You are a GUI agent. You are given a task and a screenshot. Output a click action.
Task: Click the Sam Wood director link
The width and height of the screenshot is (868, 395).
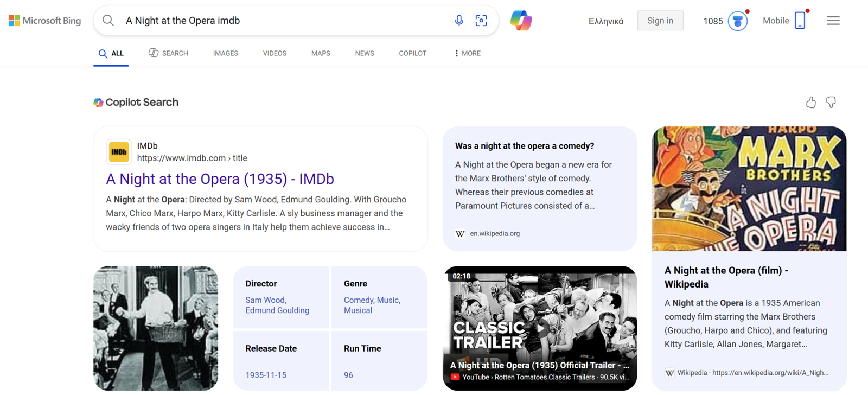coord(265,300)
